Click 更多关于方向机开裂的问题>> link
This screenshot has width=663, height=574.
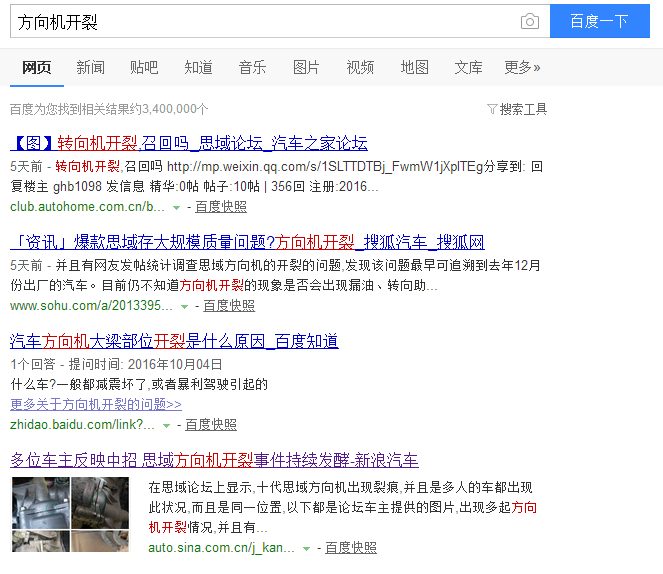pyautogui.click(x=96, y=405)
